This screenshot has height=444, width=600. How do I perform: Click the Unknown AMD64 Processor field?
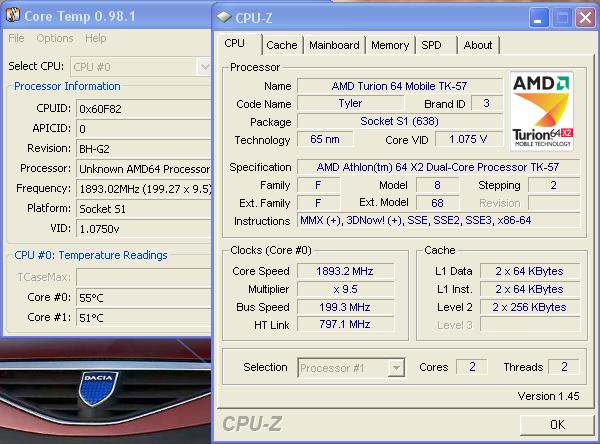pyautogui.click(x=144, y=169)
